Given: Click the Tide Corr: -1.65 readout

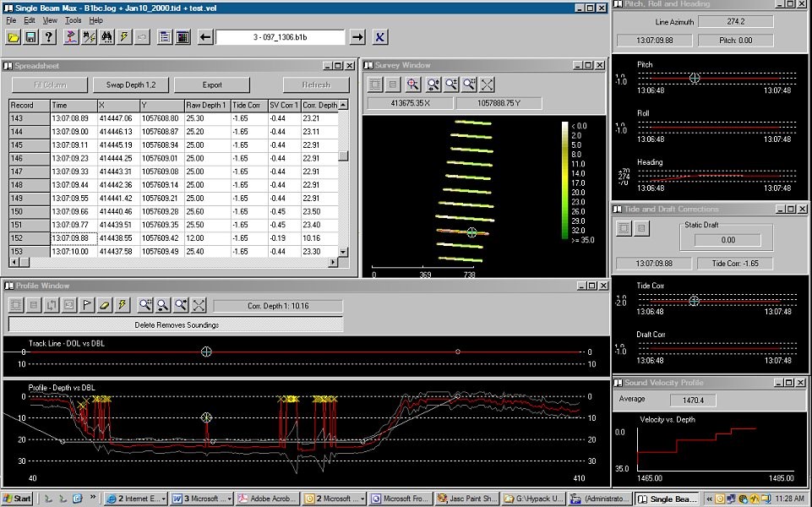Looking at the screenshot, I should (735, 263).
